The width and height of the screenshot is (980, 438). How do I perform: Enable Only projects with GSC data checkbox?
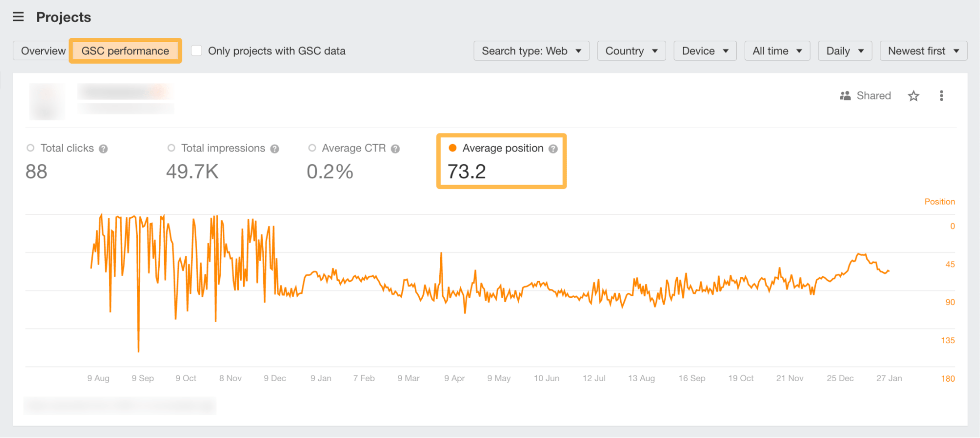[197, 51]
